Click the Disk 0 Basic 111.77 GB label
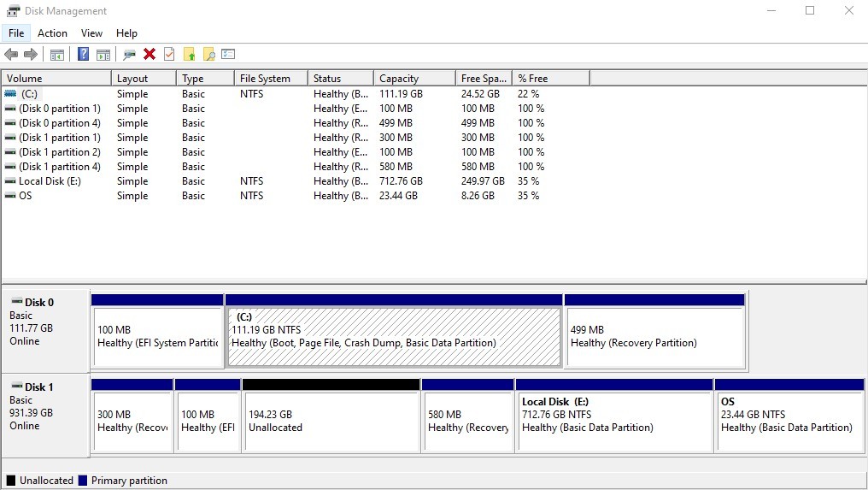868x490 pixels. (45, 330)
